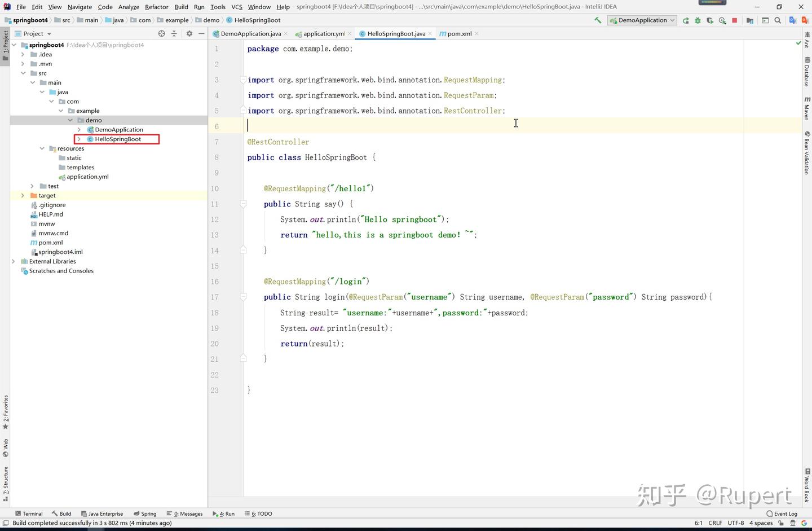The image size is (812, 531).
Task: Click the green Debug bug icon
Action: (698, 20)
